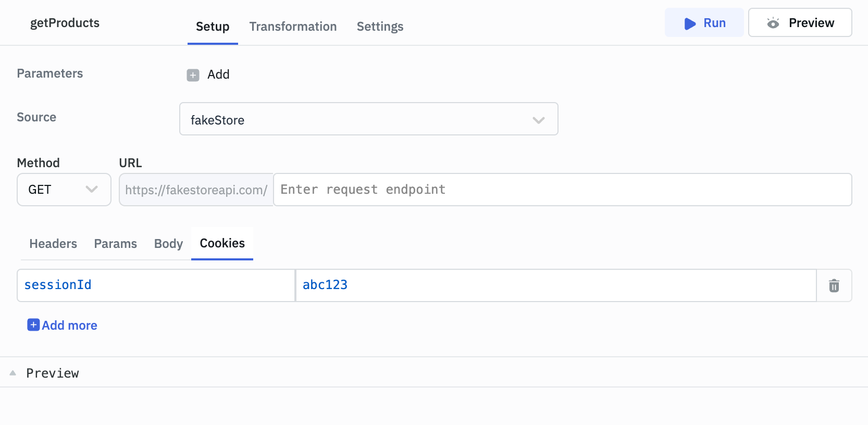Select the Body tab
This screenshot has width=868, height=425.
(x=168, y=244)
